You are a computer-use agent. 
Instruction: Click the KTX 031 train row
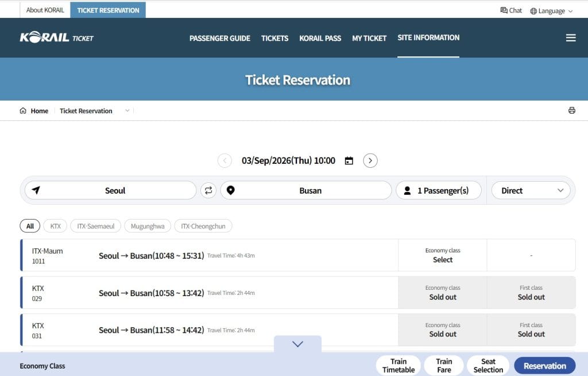pyautogui.click(x=298, y=330)
